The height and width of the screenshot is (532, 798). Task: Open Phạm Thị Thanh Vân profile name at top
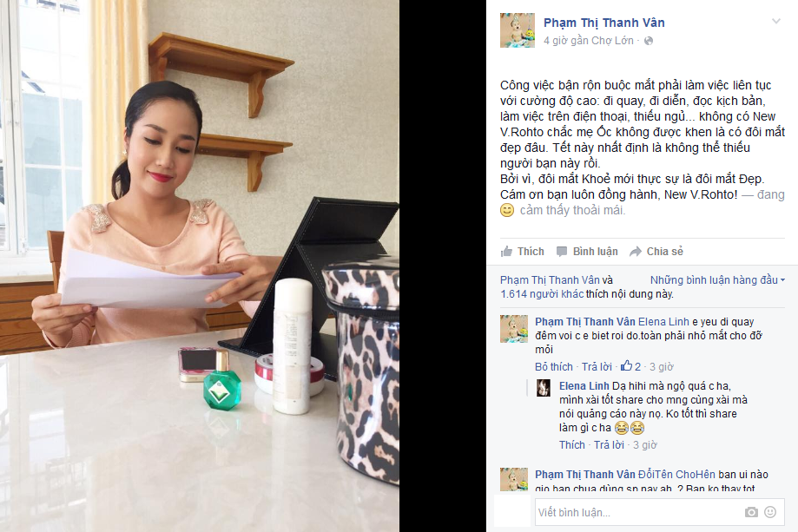(x=604, y=23)
